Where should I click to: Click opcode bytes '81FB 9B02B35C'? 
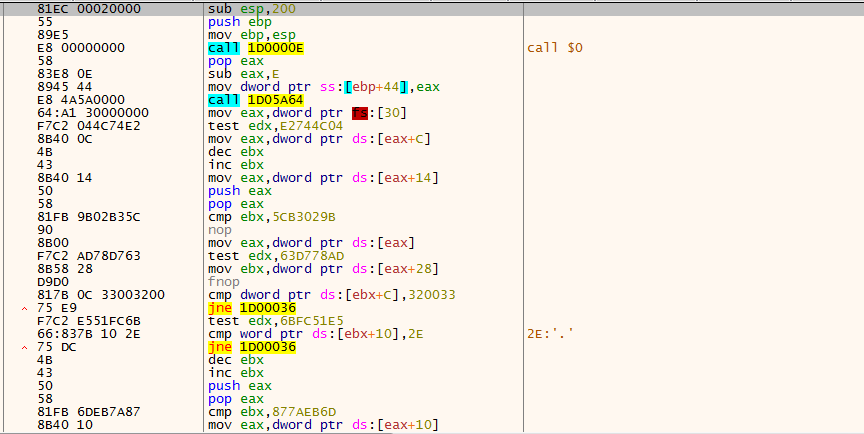pos(89,217)
